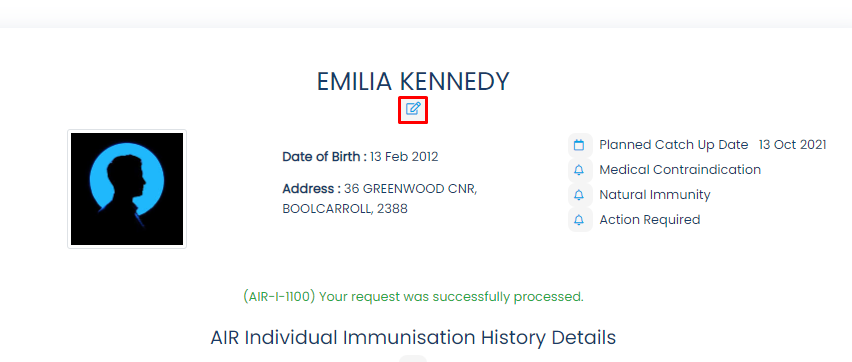Image resolution: width=852 pixels, height=362 pixels.
Task: Click the EMILIA KENNEDY name heading
Action: [x=413, y=82]
